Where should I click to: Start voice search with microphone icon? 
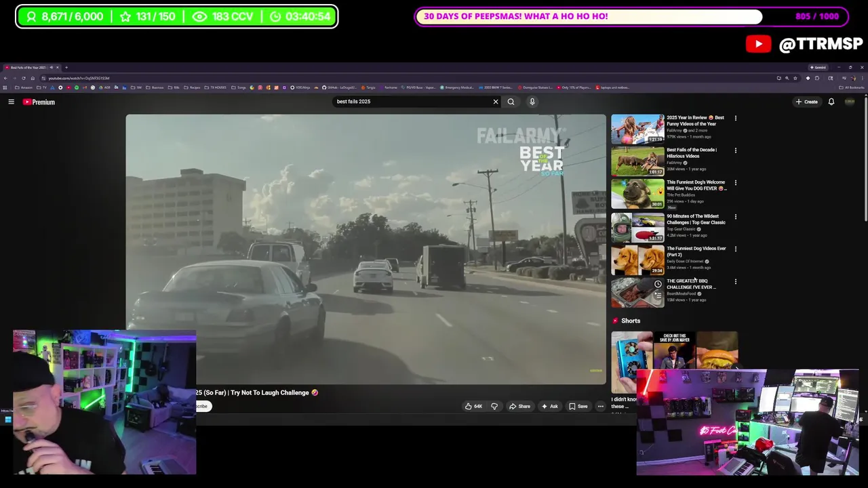click(x=532, y=102)
